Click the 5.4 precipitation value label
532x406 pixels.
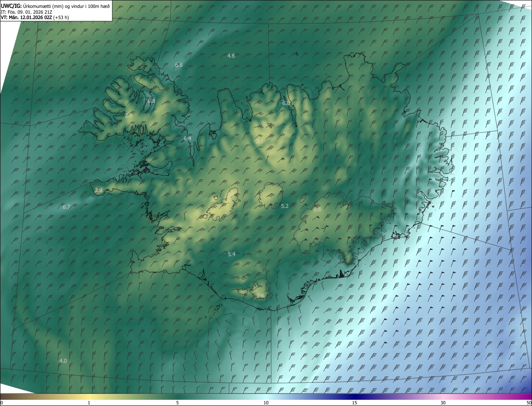(232, 254)
